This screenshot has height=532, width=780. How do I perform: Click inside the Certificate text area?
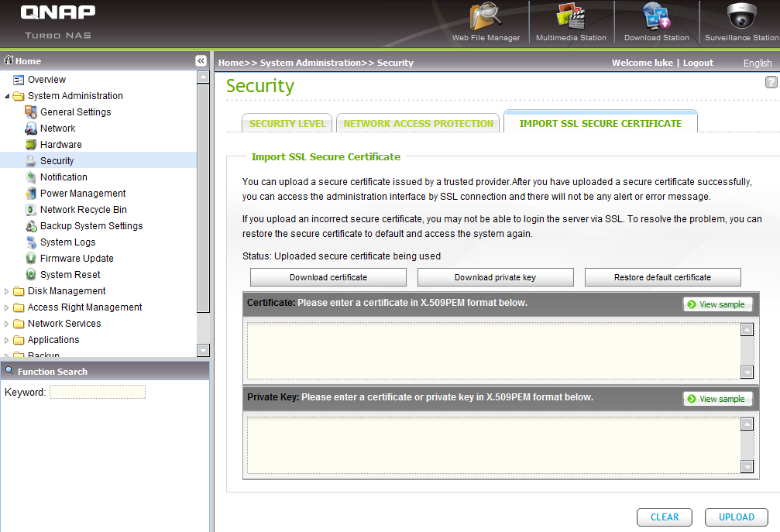(x=492, y=351)
